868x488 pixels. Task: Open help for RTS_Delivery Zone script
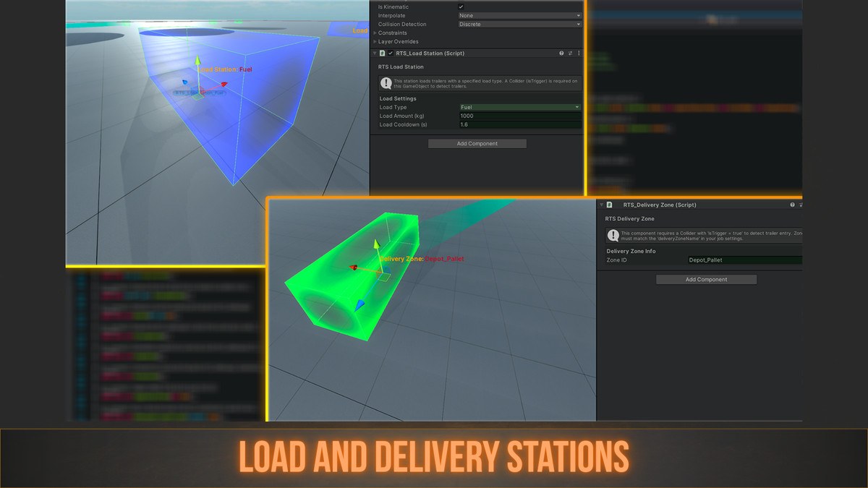pos(793,205)
